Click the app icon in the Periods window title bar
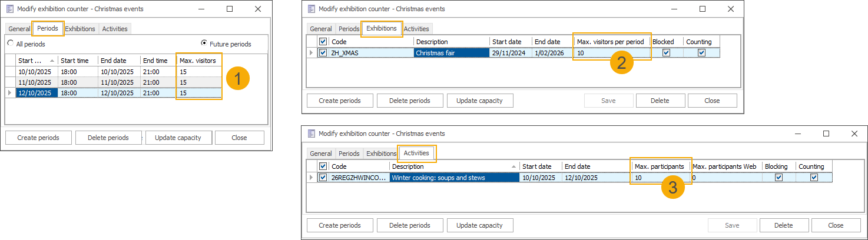868x240 pixels. click(x=9, y=9)
